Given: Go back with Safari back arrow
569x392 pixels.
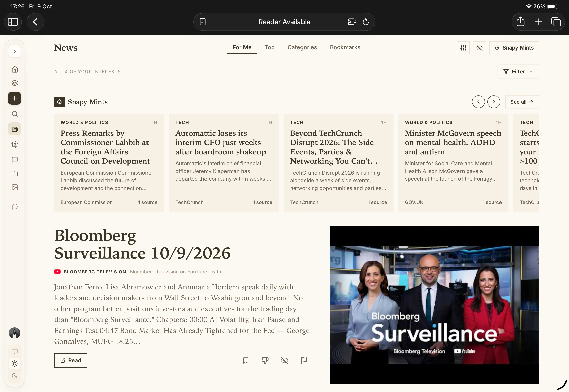Looking at the screenshot, I should point(35,22).
